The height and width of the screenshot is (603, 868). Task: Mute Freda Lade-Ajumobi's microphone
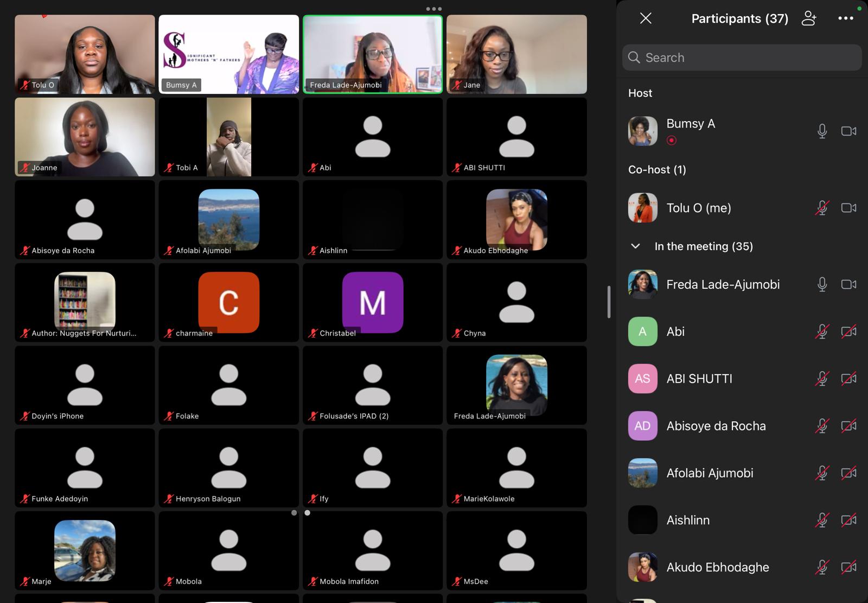click(x=822, y=284)
